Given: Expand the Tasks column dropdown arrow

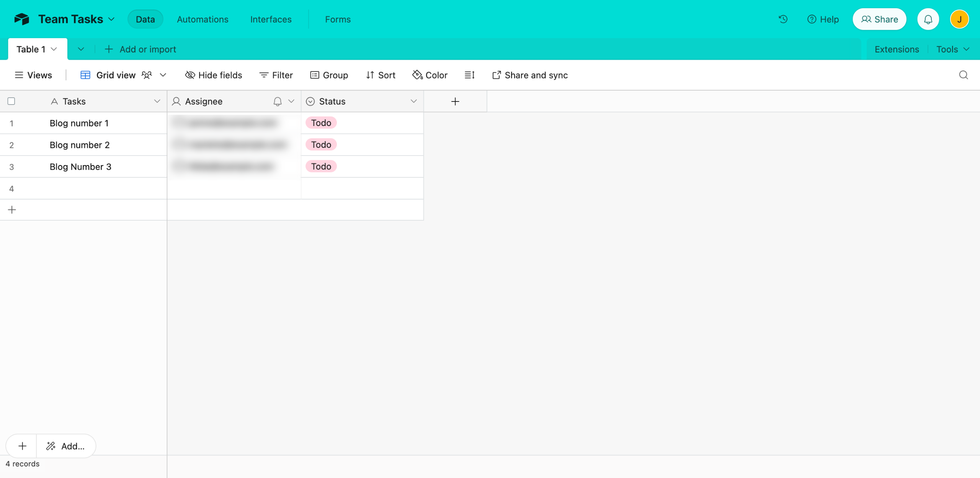Looking at the screenshot, I should point(157,101).
